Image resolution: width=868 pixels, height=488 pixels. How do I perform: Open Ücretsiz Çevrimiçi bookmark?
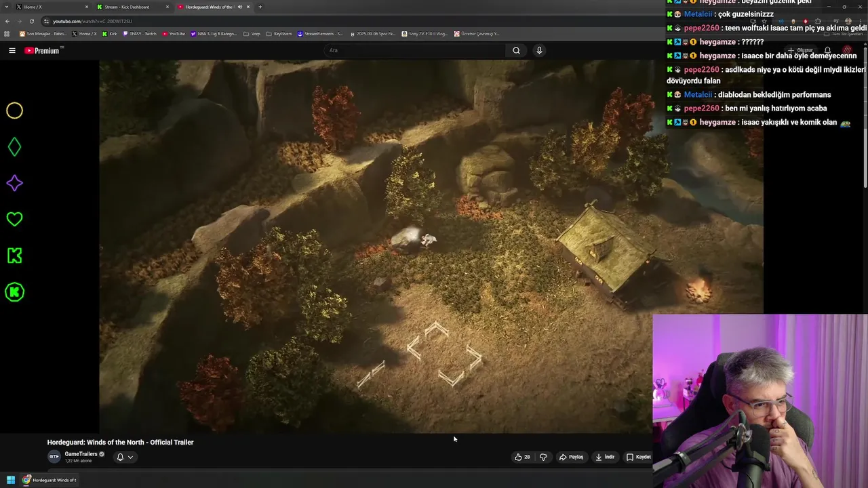pos(477,33)
